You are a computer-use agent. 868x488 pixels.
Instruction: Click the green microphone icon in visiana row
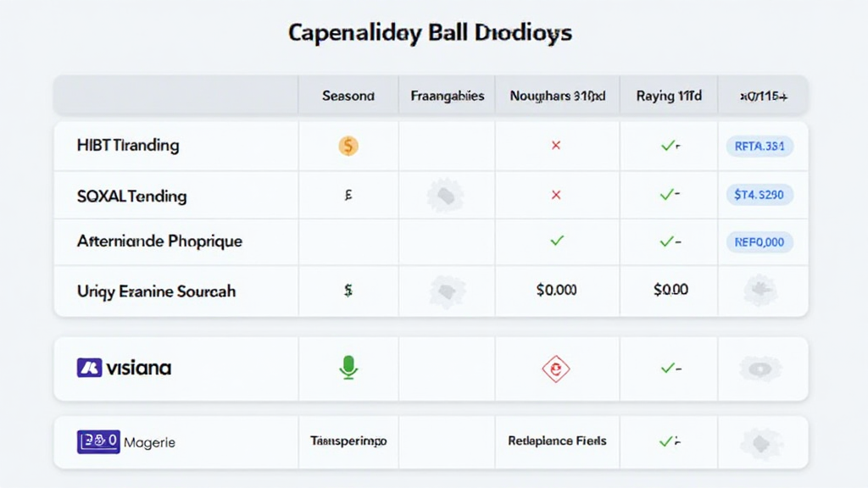point(348,368)
